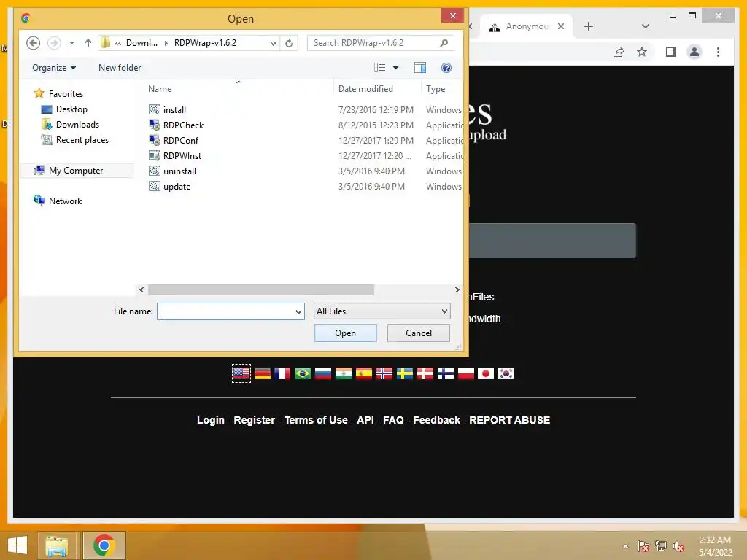This screenshot has width=747, height=560.
Task: Select the RDPConf application icon
Action: [155, 141]
